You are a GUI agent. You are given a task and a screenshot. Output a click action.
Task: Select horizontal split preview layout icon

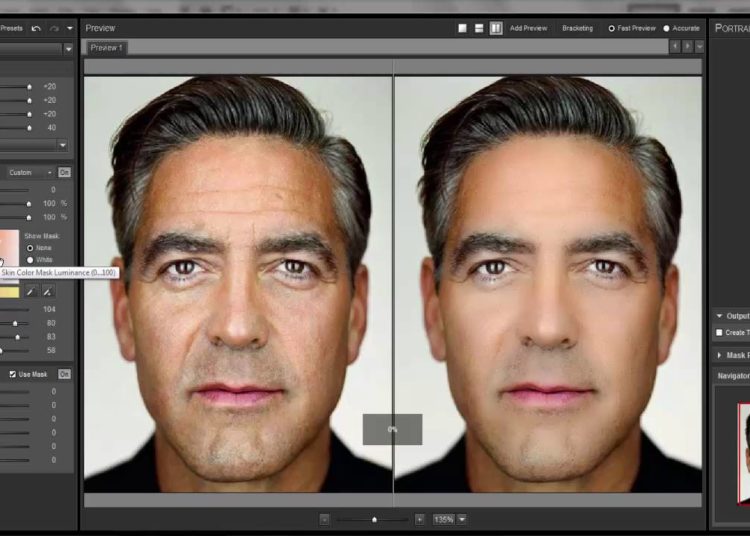(x=479, y=28)
